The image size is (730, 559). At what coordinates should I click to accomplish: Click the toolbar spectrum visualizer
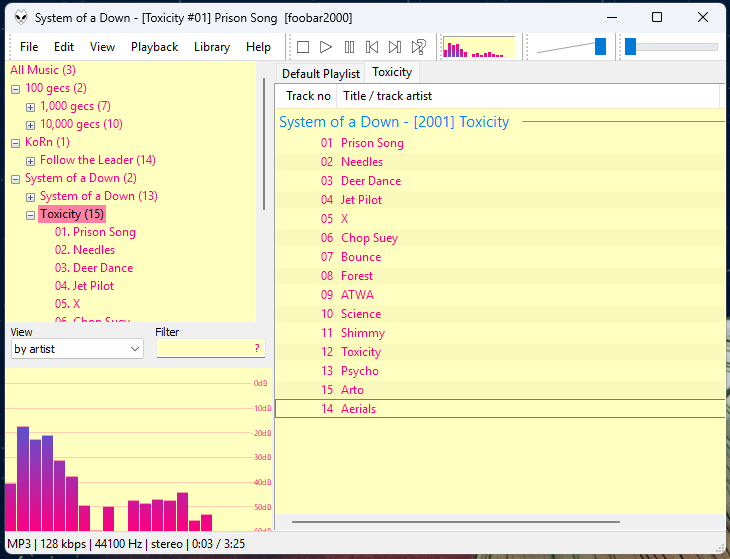click(x=478, y=47)
